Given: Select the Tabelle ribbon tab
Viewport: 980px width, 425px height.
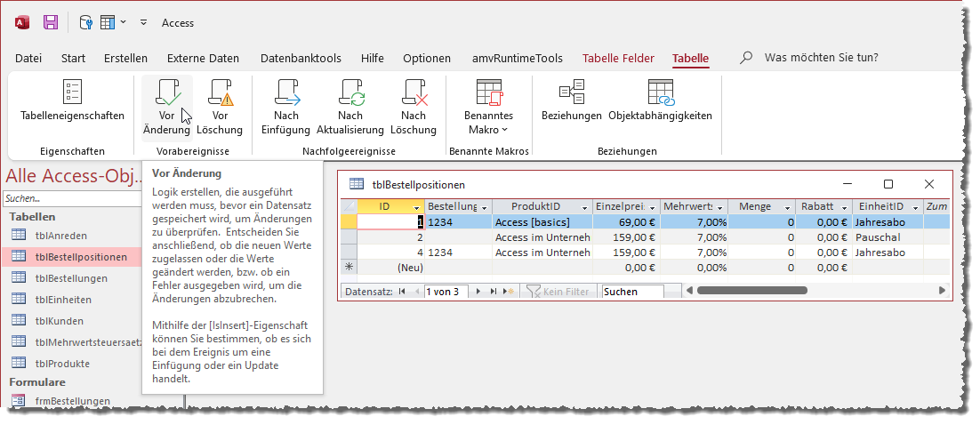Looking at the screenshot, I should pos(691,58).
